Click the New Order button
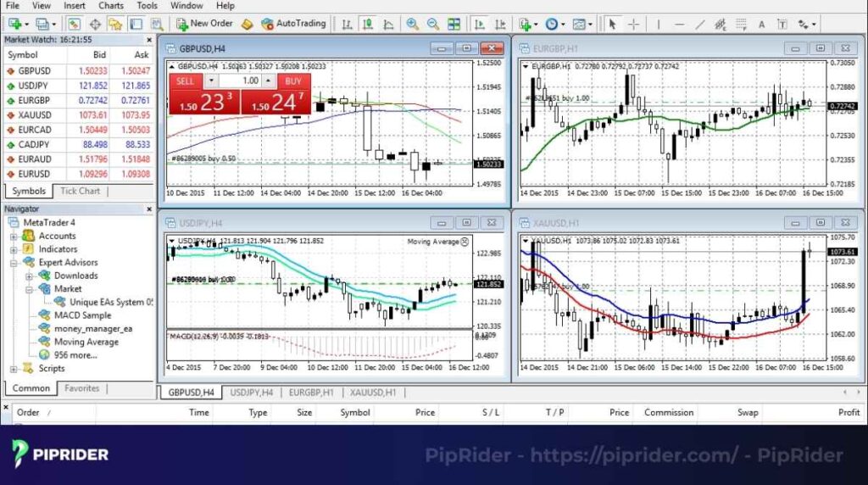This screenshot has height=485, width=868. pos(204,24)
